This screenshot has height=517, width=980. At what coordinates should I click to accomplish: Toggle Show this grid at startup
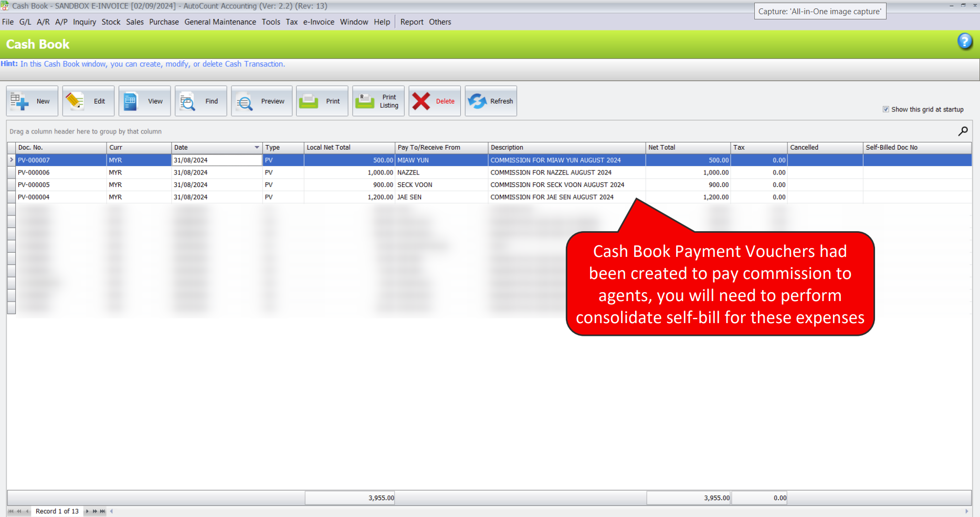click(x=886, y=109)
